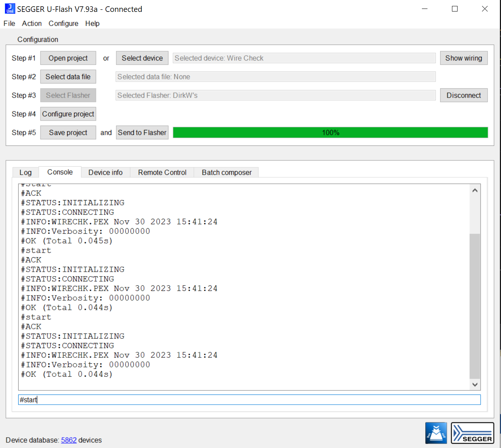Click the SEGGER U-Flash app icon in title bar

click(10, 9)
